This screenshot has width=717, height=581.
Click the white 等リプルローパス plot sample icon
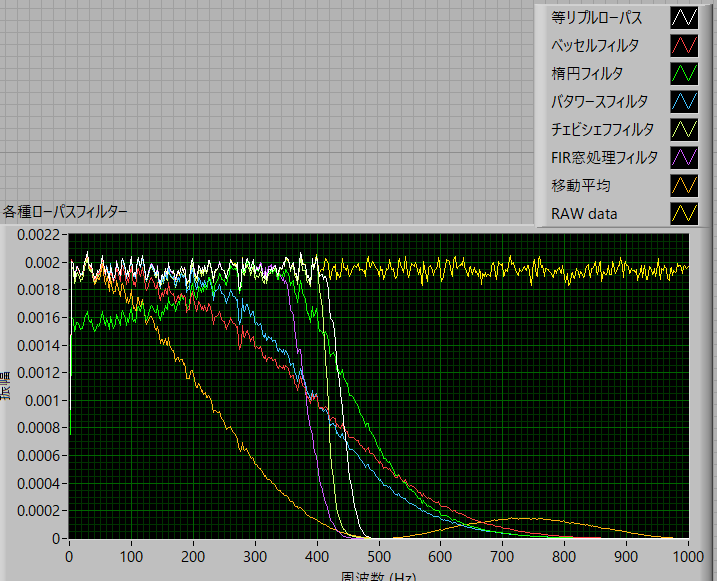tap(684, 18)
